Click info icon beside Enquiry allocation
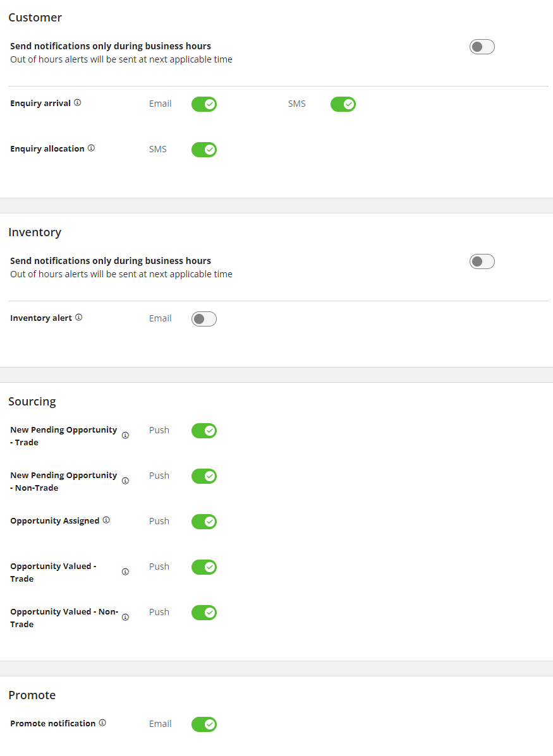The width and height of the screenshot is (553, 756). 91,148
